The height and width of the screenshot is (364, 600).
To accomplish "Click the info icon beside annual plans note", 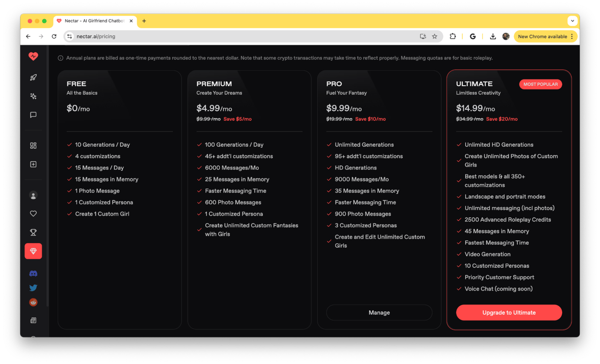I will 61,58.
